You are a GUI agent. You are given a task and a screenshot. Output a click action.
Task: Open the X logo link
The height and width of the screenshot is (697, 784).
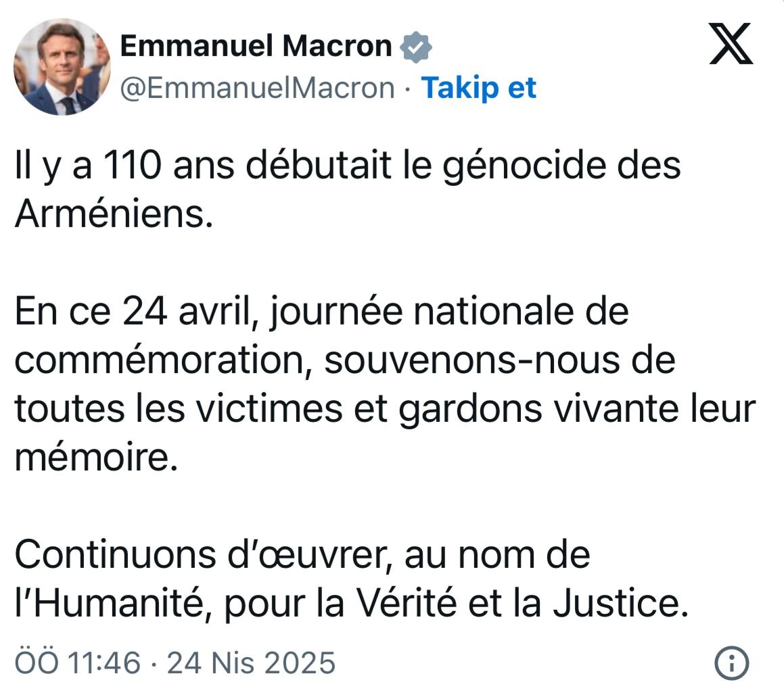(x=731, y=43)
